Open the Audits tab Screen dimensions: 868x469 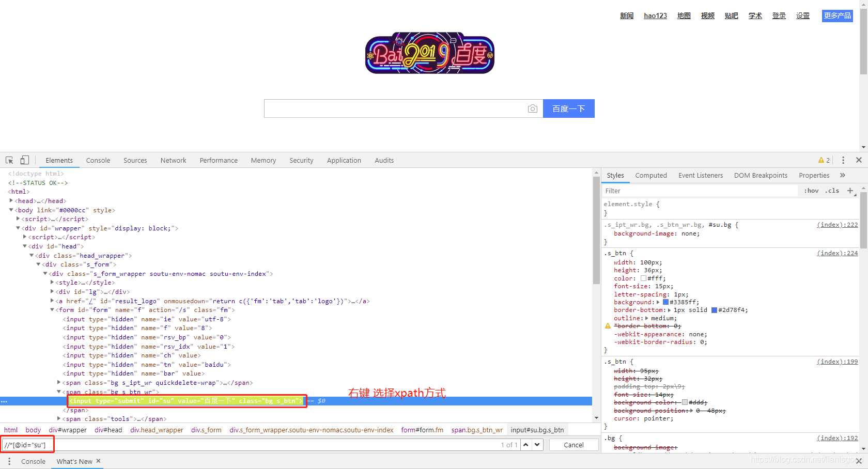(x=384, y=160)
